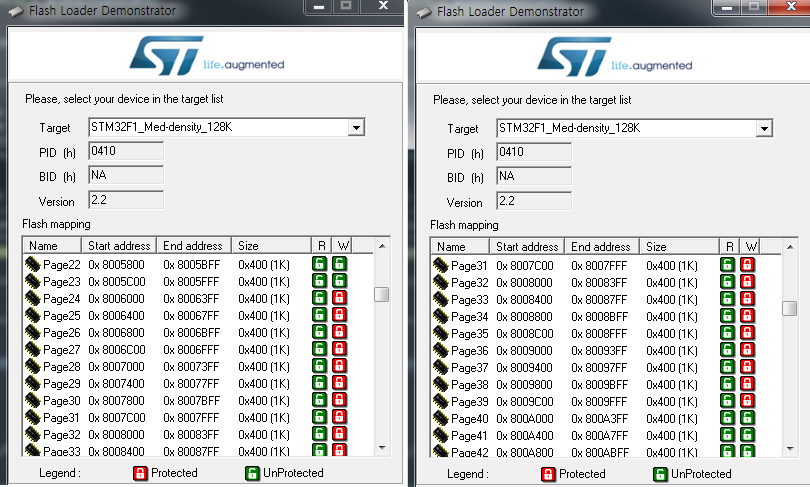
Task: Click PID field in left window
Action: pos(126,151)
